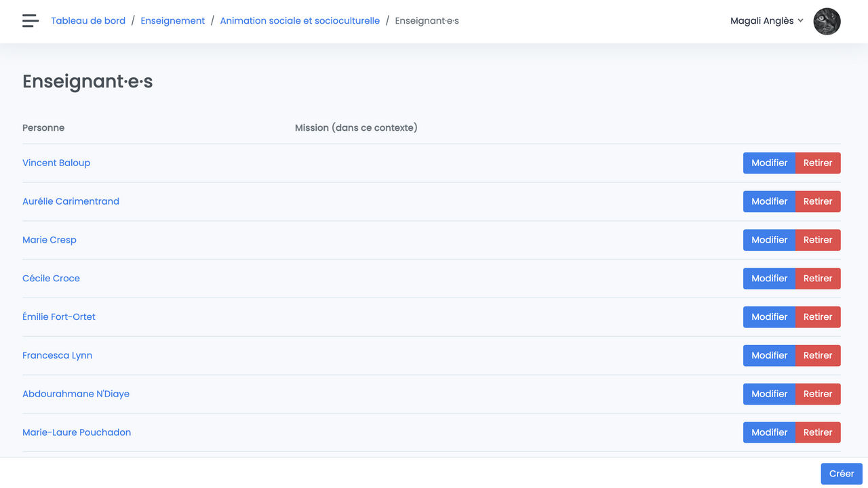
Task: Open Vincent Baloup's profile link
Action: click(x=56, y=163)
